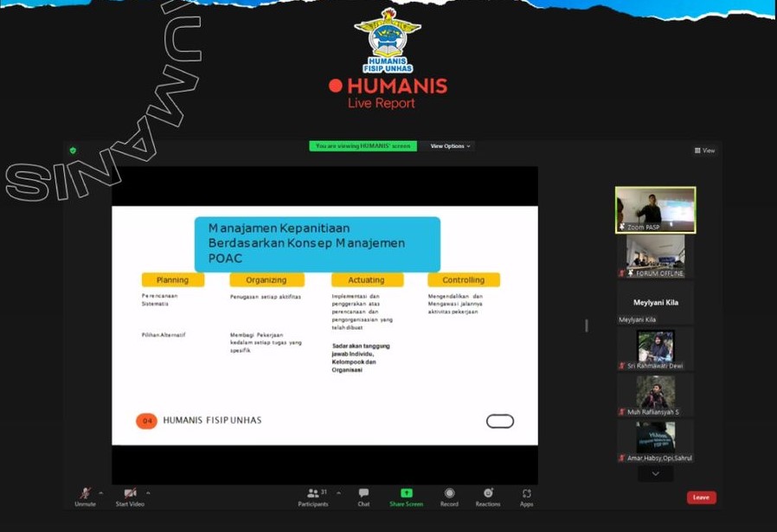Open the Apps panel

point(526,497)
